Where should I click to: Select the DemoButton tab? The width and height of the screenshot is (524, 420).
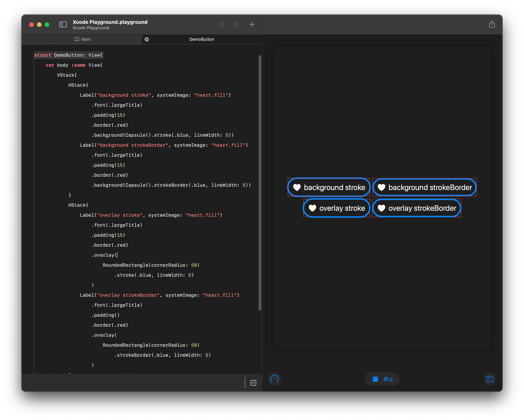click(202, 39)
